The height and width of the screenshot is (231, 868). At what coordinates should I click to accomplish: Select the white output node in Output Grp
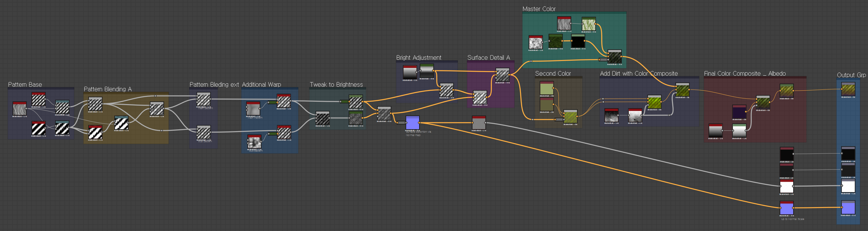coord(848,186)
